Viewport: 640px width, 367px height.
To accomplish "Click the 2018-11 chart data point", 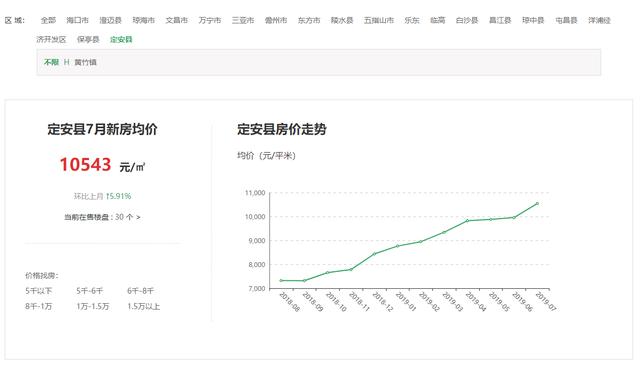I will [x=351, y=269].
